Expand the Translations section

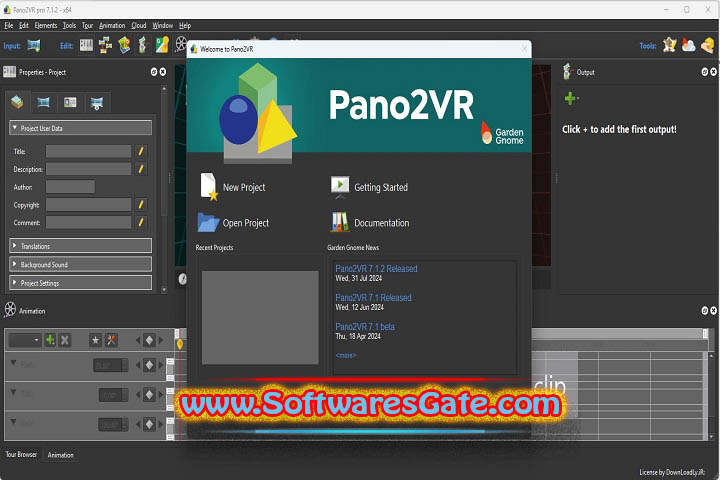[x=80, y=246]
